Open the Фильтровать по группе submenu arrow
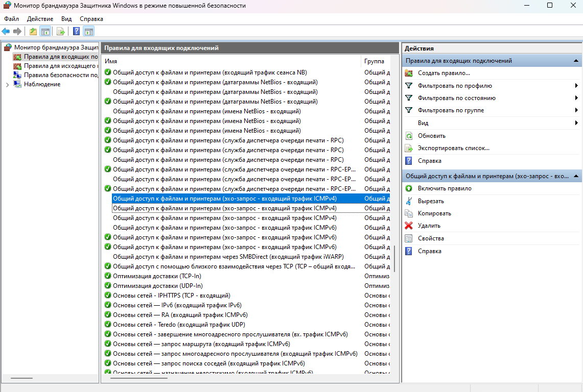Image resolution: width=583 pixels, height=392 pixels. [576, 110]
